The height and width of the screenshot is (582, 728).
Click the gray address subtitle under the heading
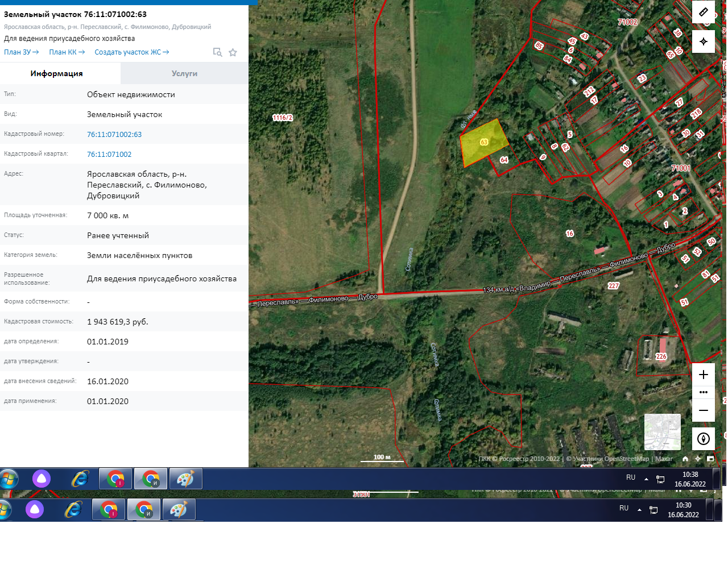click(107, 27)
